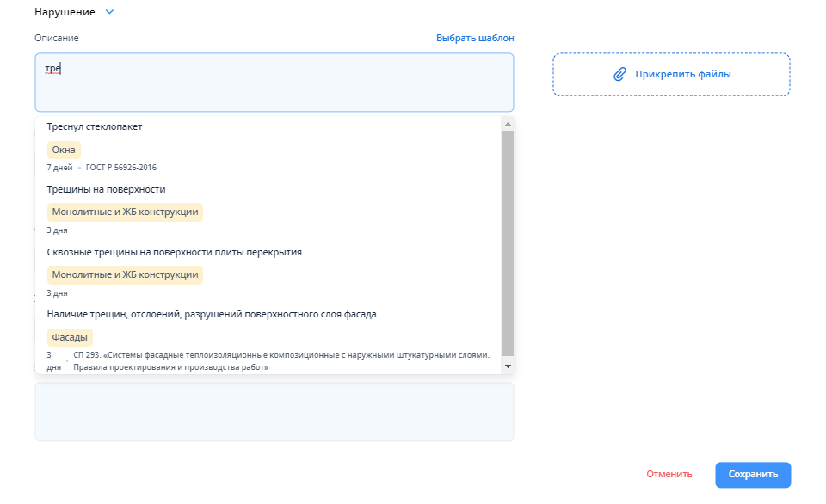Select the 'Треснул стеклопакет' suggestion
826x504 pixels.
tap(95, 126)
